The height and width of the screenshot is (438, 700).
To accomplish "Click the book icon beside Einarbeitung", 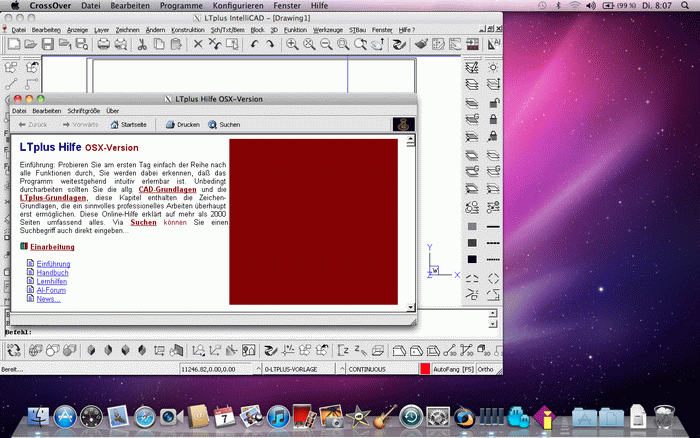I will (x=24, y=246).
